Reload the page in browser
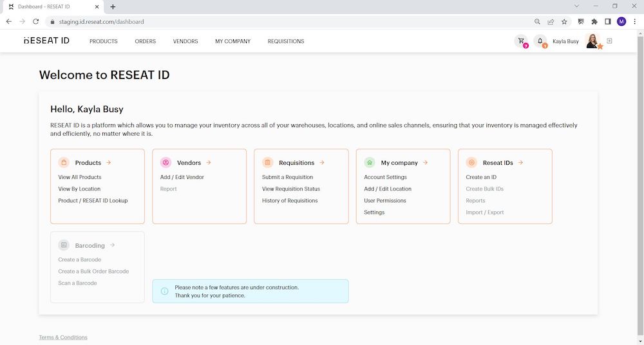The width and height of the screenshot is (644, 345). pos(35,21)
